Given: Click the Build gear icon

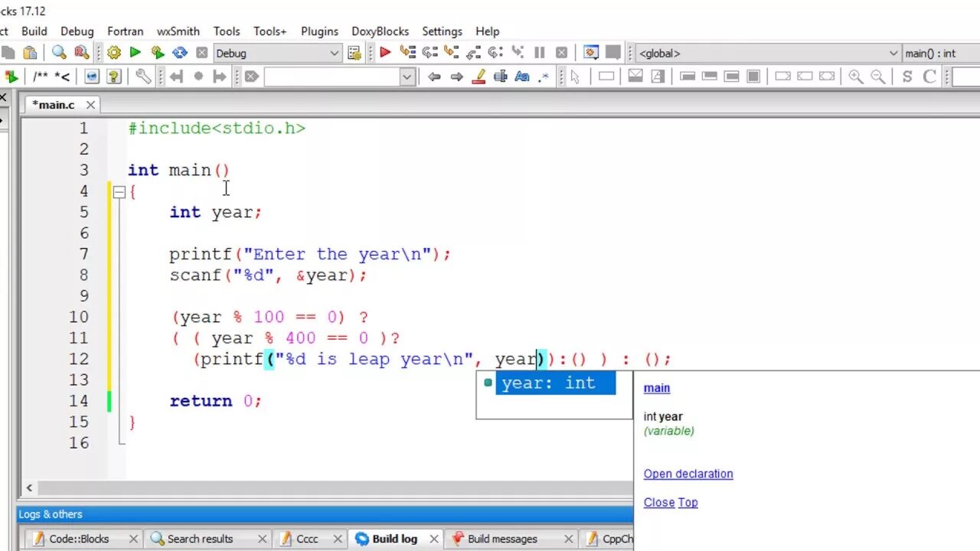Looking at the screenshot, I should pyautogui.click(x=114, y=53).
